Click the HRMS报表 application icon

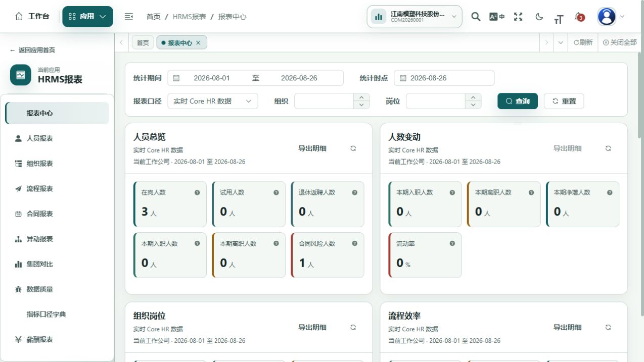coord(21,75)
